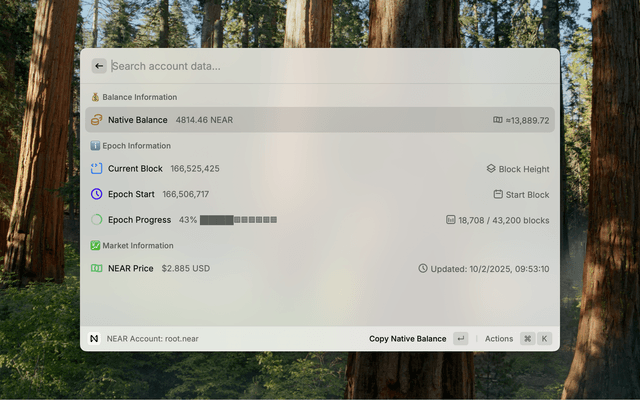Click the 43% epoch progress bar
Viewport: 640px width, 400px height.
click(x=238, y=219)
